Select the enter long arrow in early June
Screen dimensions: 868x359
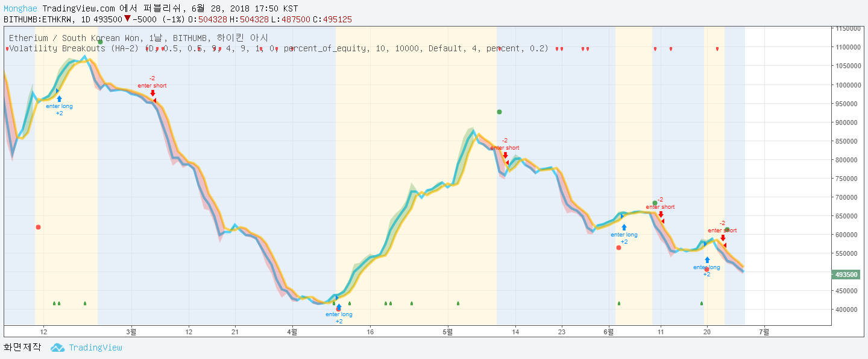click(624, 227)
